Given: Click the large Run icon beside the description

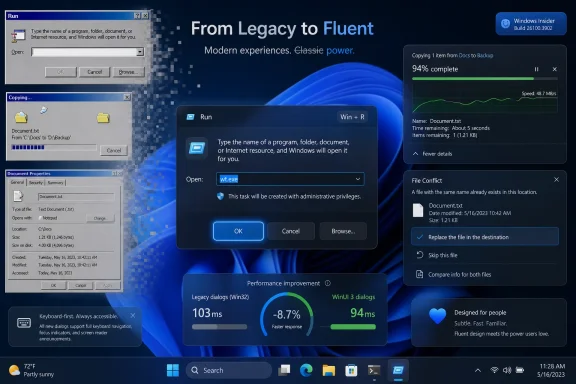Looking at the screenshot, I should coord(197,148).
